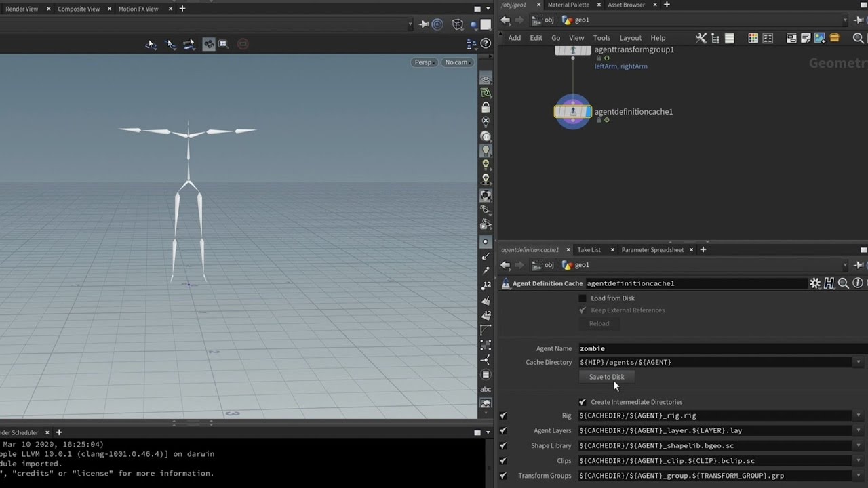Image resolution: width=868 pixels, height=488 pixels.
Task: Toggle the Clips output checkbox
Action: pos(503,460)
